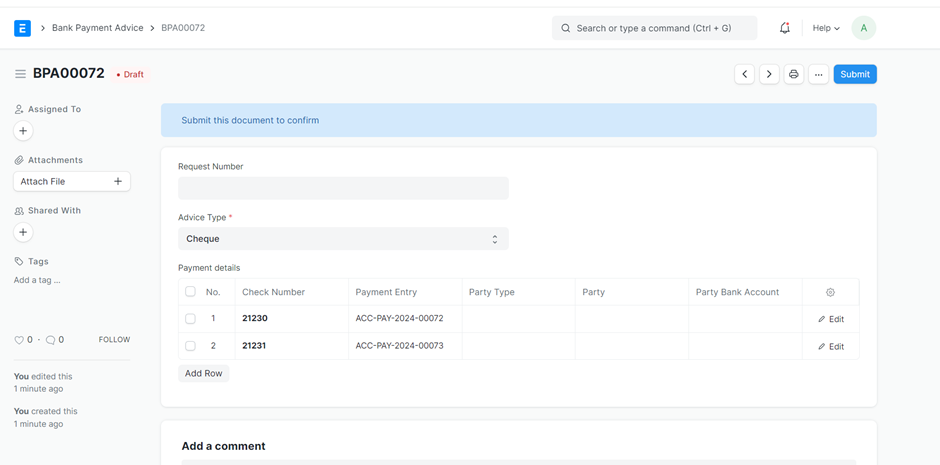940x465 pixels.
Task: Navigate to Bank Payment Advice breadcrumb
Action: [x=97, y=28]
